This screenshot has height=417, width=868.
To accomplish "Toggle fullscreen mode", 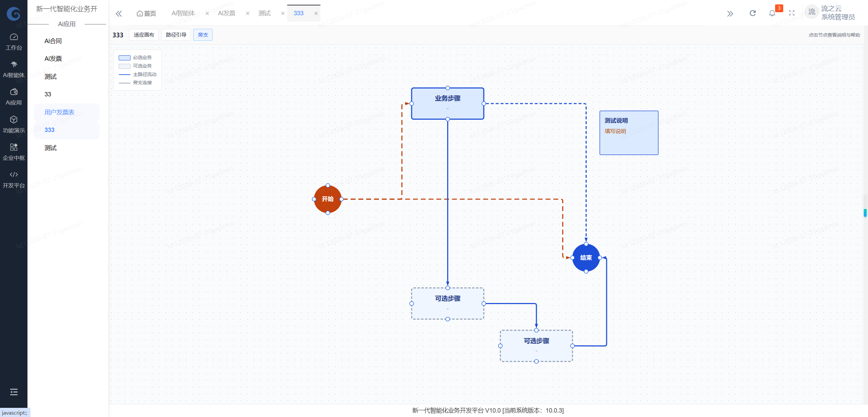I will pyautogui.click(x=792, y=13).
